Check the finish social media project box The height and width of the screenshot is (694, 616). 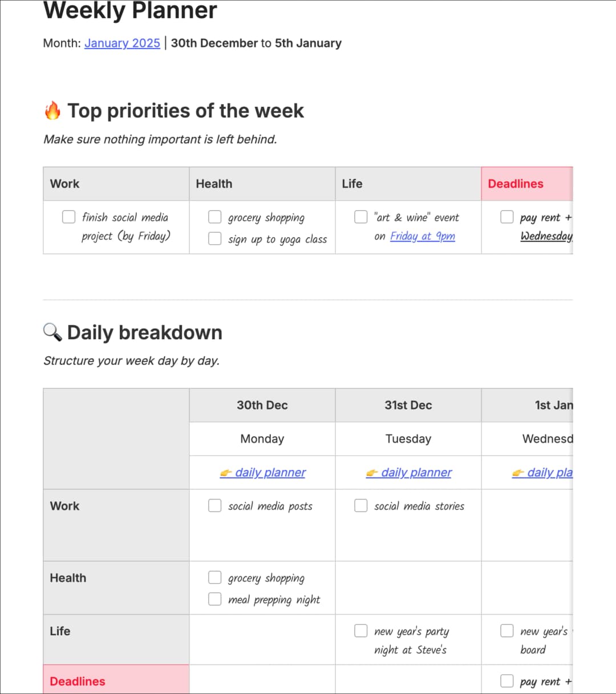[69, 217]
